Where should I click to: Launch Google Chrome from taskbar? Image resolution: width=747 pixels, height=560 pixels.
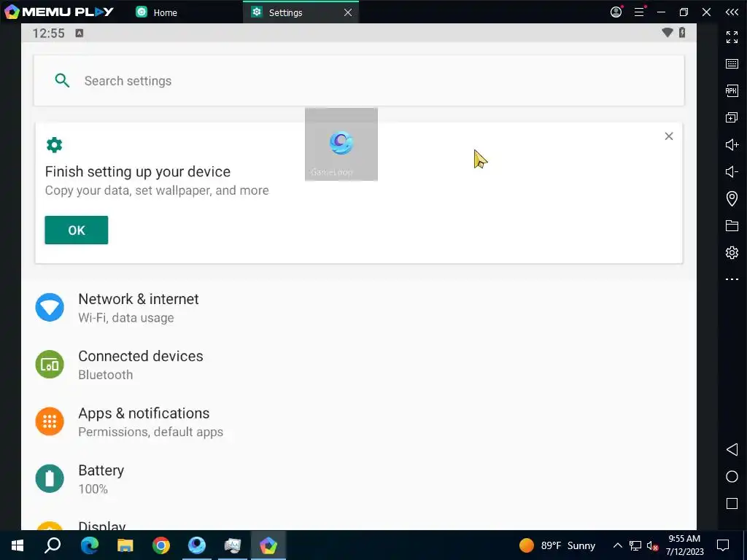click(x=161, y=545)
